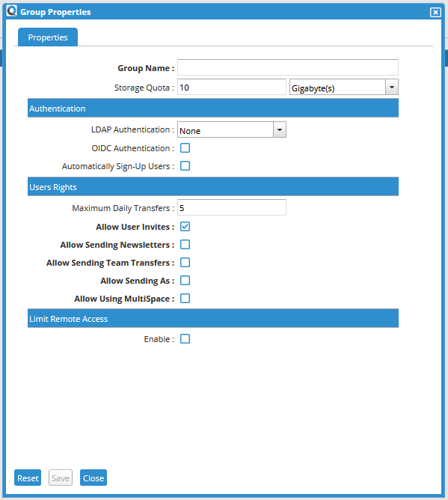
Task: Click the Authentication section header
Action: tap(213, 108)
